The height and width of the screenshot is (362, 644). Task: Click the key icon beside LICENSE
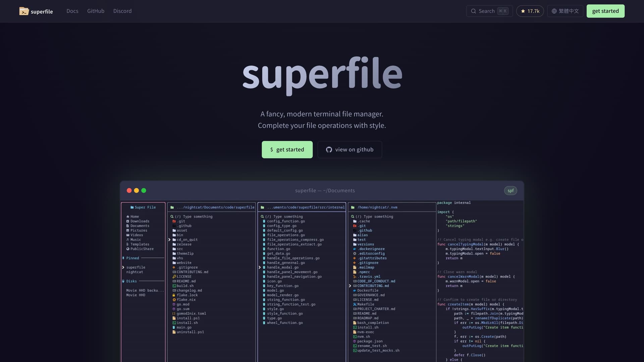coord(174,277)
